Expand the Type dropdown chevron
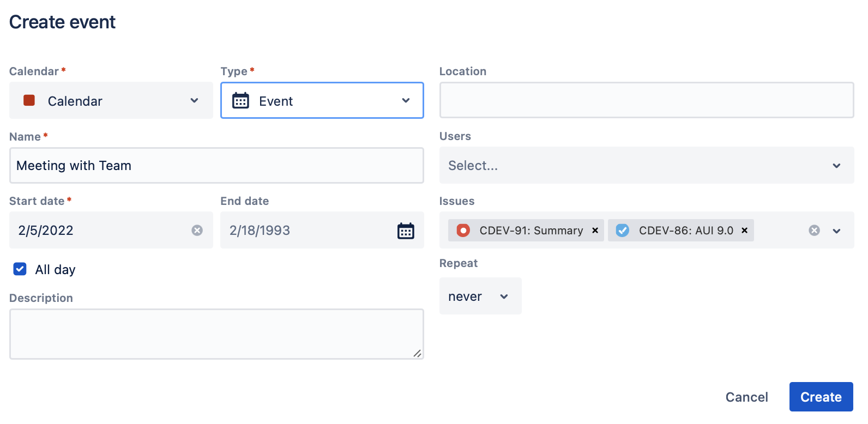 (x=406, y=101)
